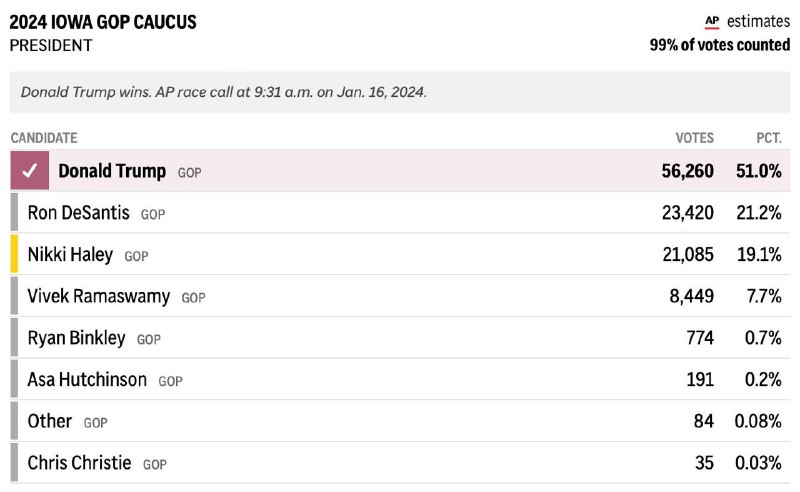Select the Donald Trump candidate name
The height and width of the screenshot is (492, 800).
tap(112, 171)
